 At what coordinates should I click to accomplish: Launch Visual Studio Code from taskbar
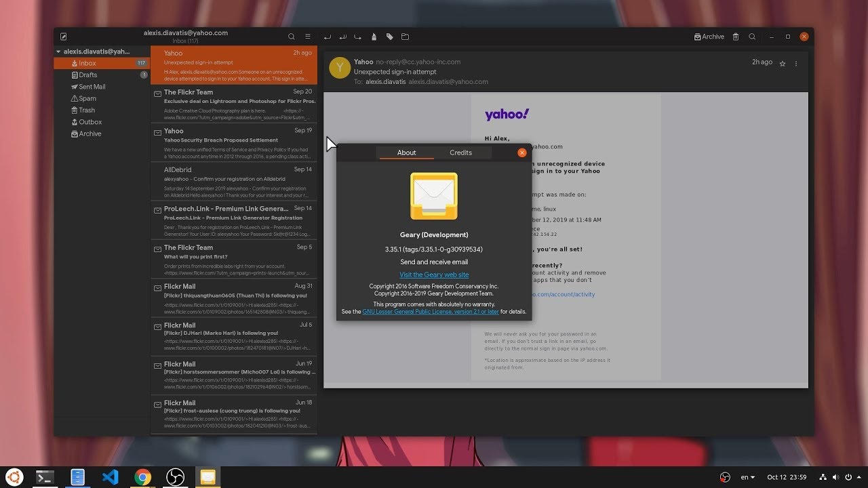pyautogui.click(x=110, y=477)
